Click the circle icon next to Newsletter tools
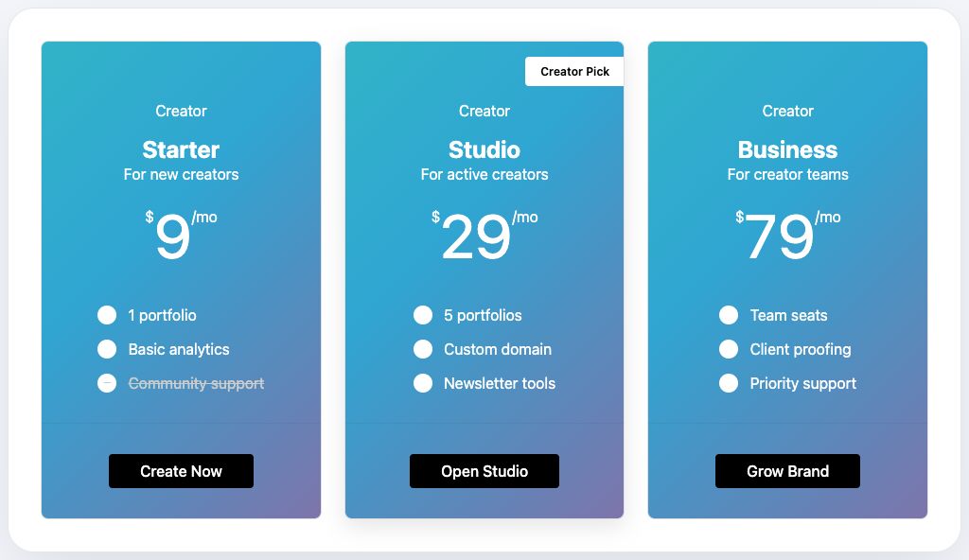 (x=423, y=383)
